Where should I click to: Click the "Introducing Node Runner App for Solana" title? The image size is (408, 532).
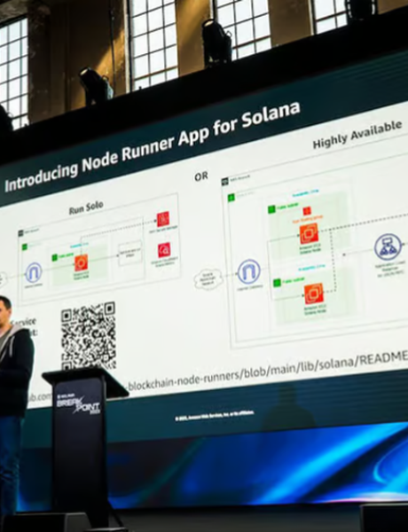coord(152,146)
